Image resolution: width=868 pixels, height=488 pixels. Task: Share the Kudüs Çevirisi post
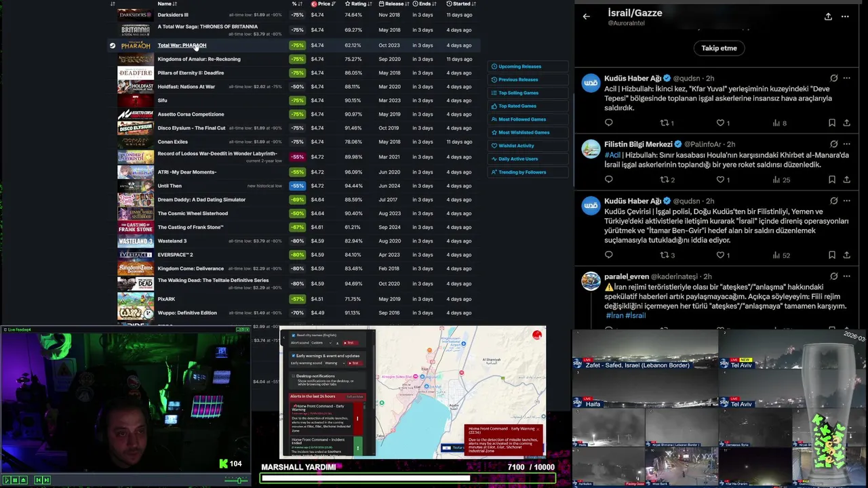click(846, 255)
